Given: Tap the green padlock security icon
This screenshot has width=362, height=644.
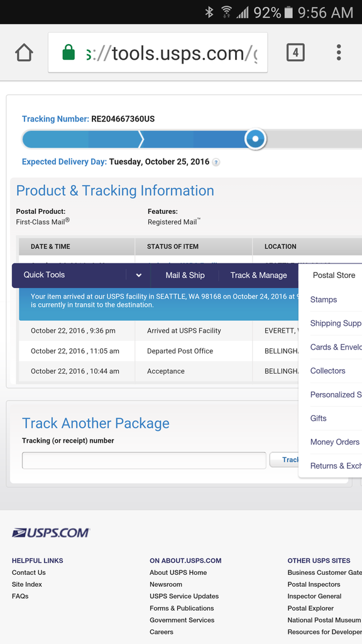Looking at the screenshot, I should coord(69,53).
